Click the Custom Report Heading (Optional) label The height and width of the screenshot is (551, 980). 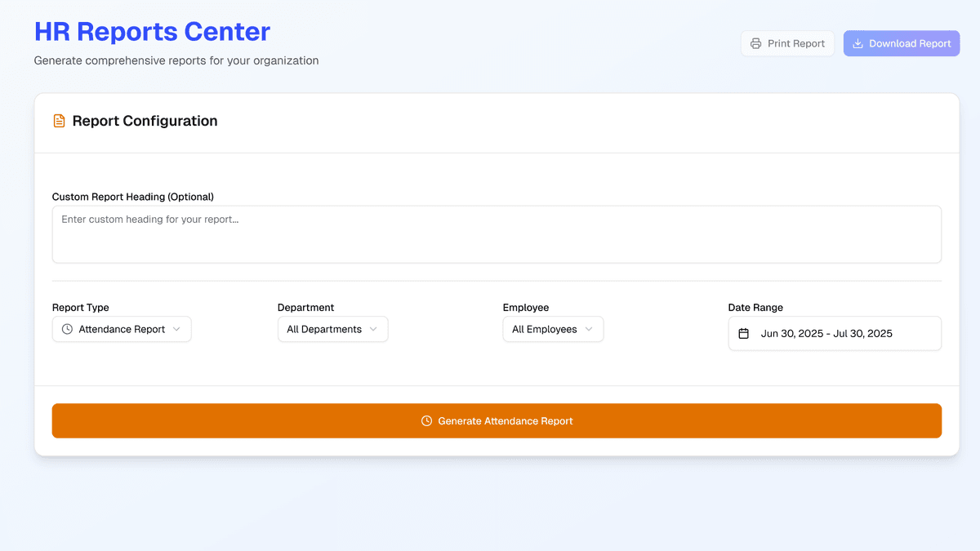coord(133,197)
